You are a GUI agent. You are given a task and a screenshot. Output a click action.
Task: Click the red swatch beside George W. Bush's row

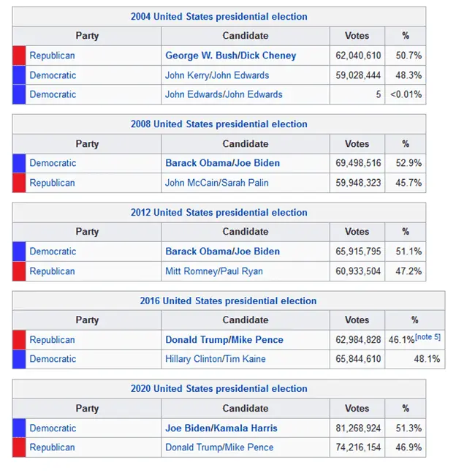click(19, 56)
